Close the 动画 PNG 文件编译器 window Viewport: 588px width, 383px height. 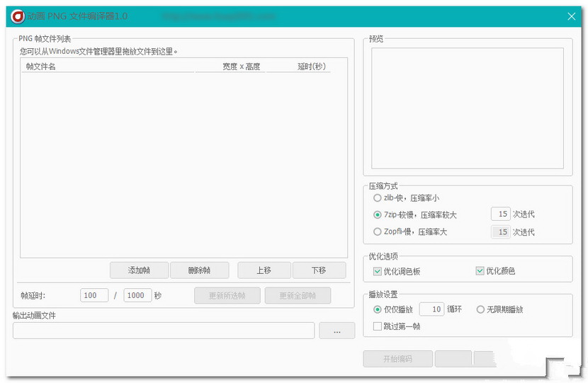[x=571, y=16]
